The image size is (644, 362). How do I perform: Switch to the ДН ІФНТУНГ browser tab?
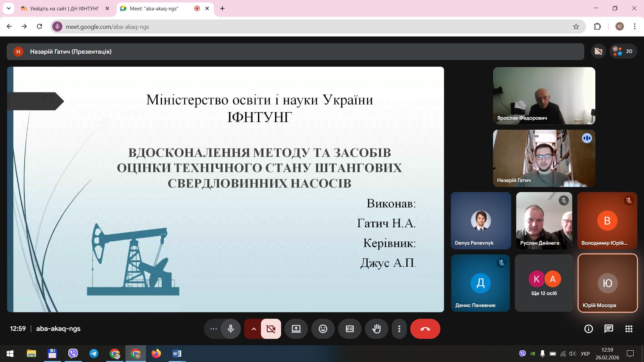pyautogui.click(x=64, y=8)
